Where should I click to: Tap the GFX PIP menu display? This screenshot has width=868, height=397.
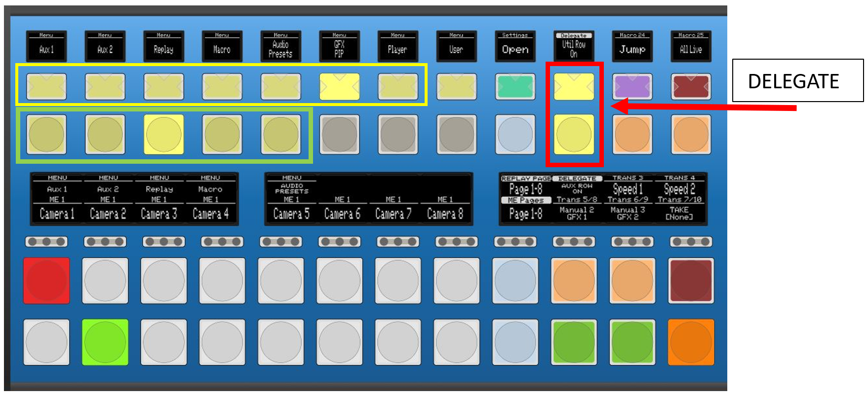point(340,46)
